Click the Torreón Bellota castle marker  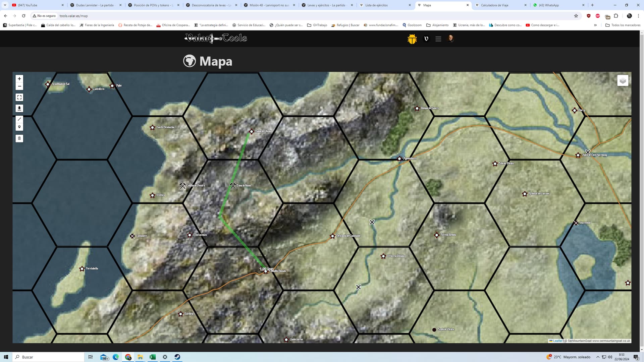click(436, 235)
